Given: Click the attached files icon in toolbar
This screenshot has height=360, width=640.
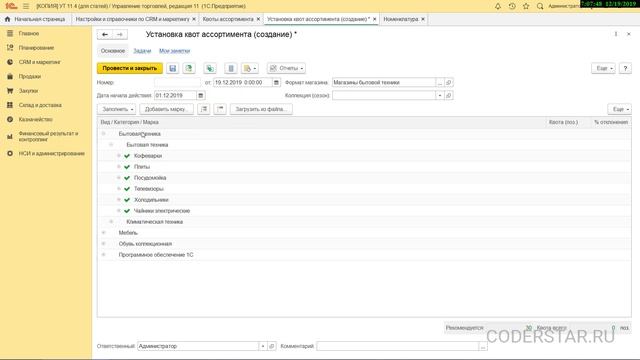Looking at the screenshot, I should point(231,68).
